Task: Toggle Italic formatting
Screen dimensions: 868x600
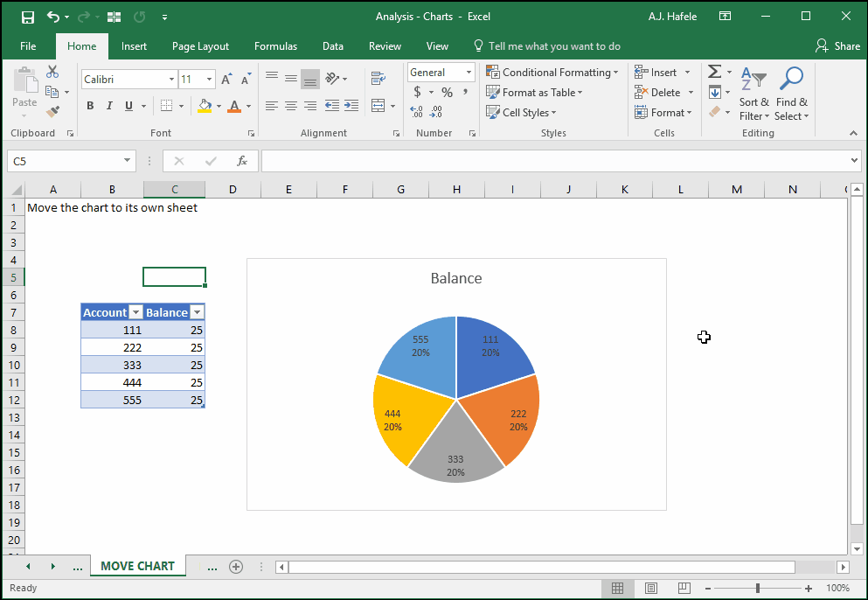Action: 109,105
